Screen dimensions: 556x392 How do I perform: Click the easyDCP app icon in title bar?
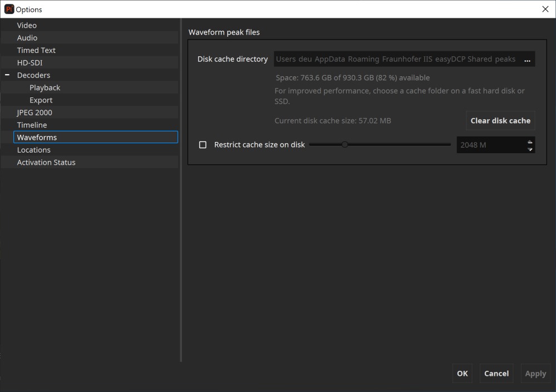coord(8,9)
